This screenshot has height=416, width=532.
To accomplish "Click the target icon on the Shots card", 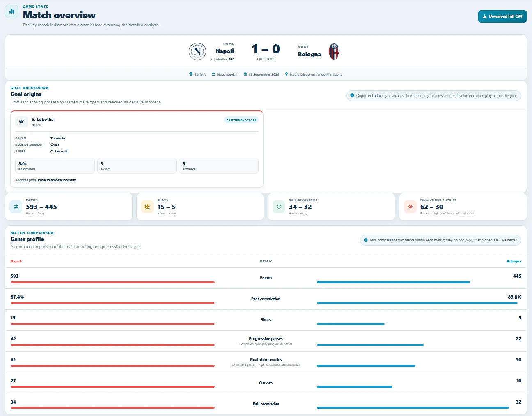I will (x=147, y=207).
